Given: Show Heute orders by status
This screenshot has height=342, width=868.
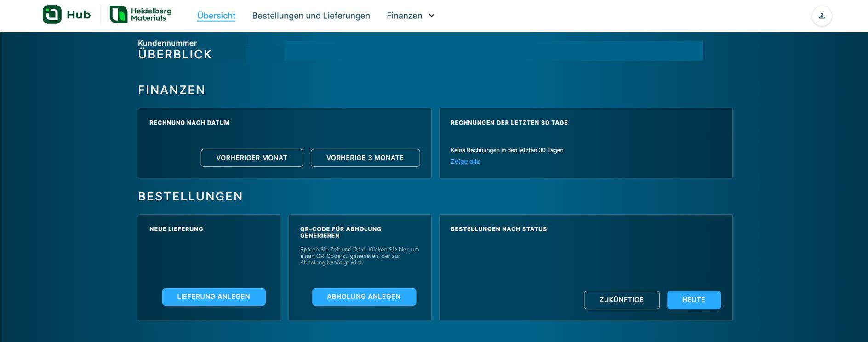Looking at the screenshot, I should pyautogui.click(x=693, y=300).
